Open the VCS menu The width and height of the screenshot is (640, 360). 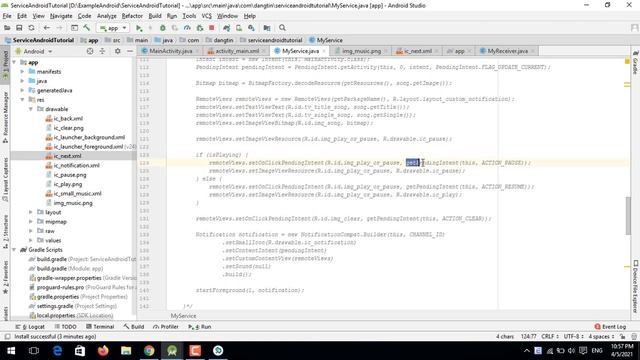207,16
